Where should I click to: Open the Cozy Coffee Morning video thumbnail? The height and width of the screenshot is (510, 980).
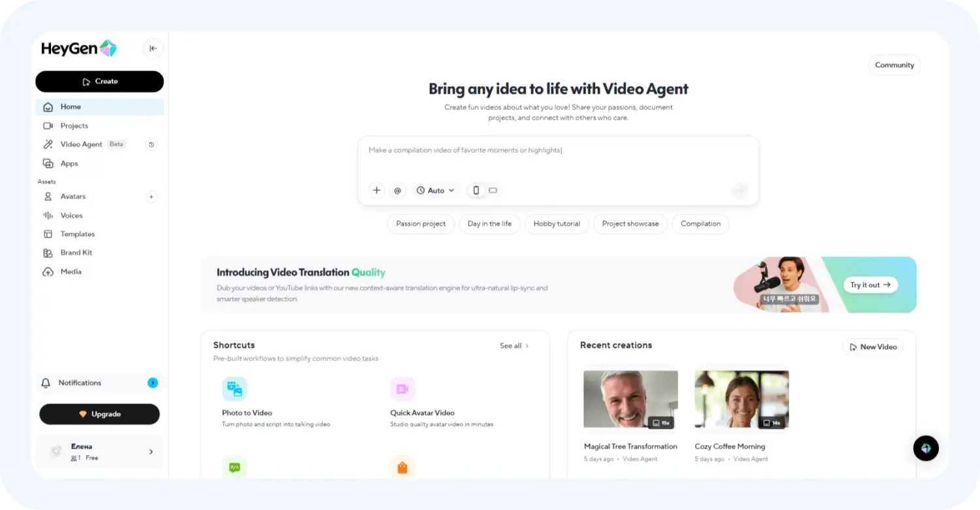741,399
